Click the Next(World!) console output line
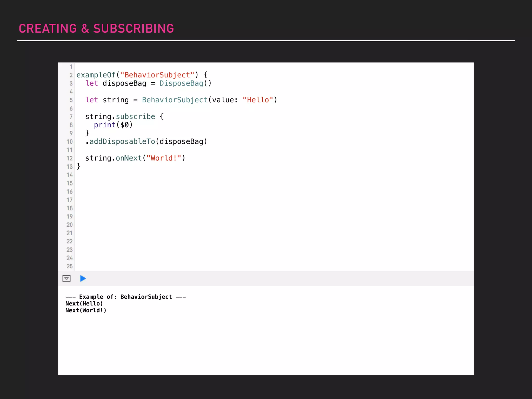Screen dimensions: 532x399 coord(86,310)
